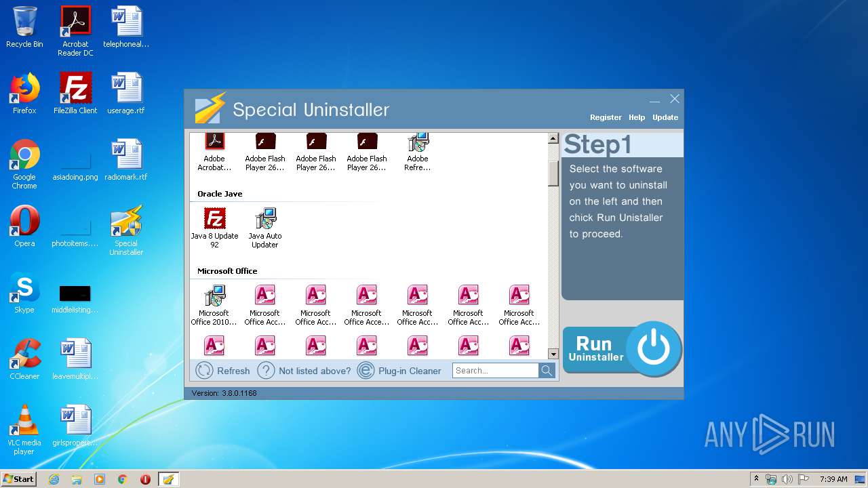Viewport: 868px width, 488px height.
Task: Open Plug-in Cleaner link
Action: [410, 371]
